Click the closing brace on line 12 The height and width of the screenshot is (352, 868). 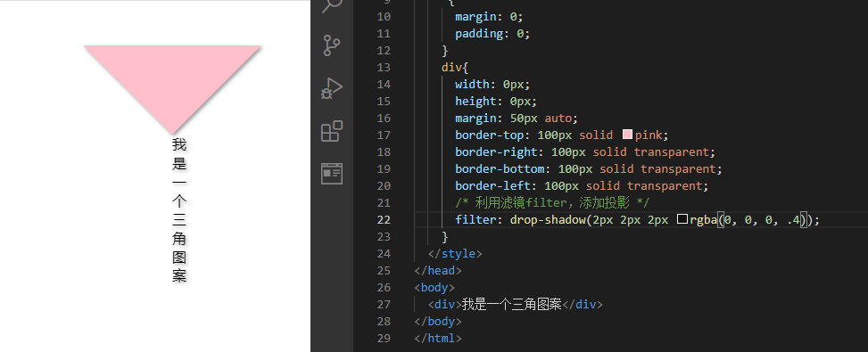coord(445,50)
